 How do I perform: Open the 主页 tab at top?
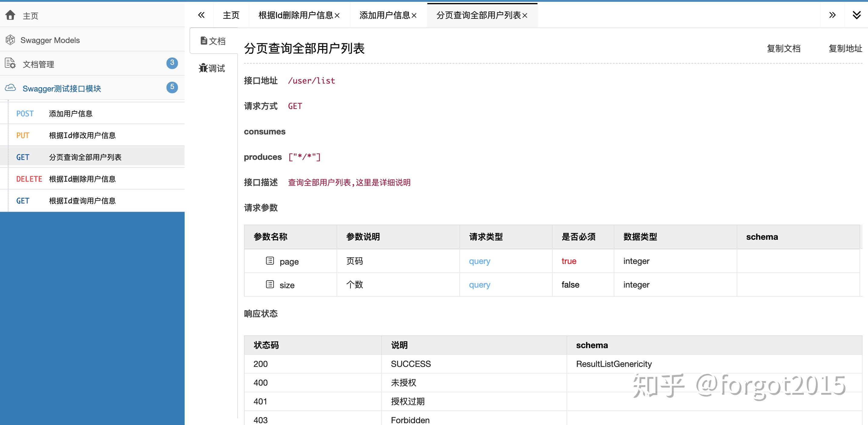(231, 15)
